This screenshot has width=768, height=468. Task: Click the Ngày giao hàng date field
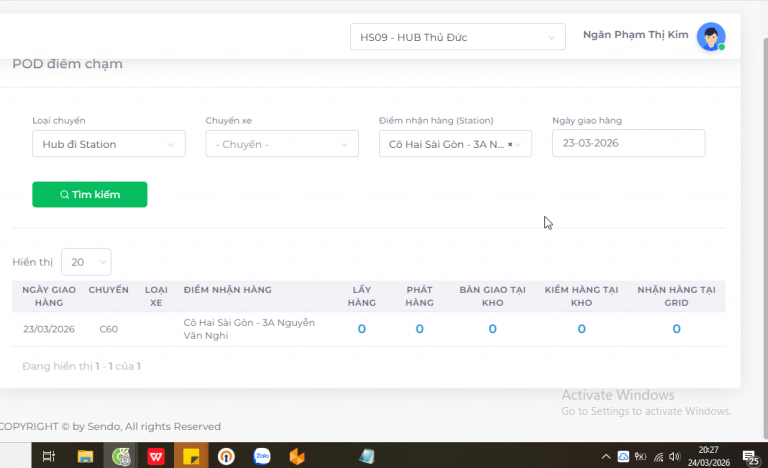click(x=628, y=143)
